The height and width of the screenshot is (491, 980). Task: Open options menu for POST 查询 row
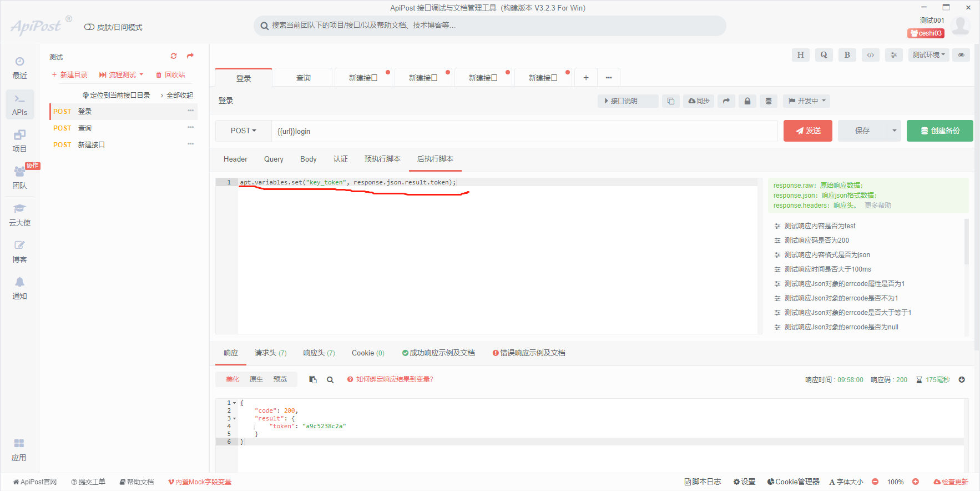coord(190,128)
